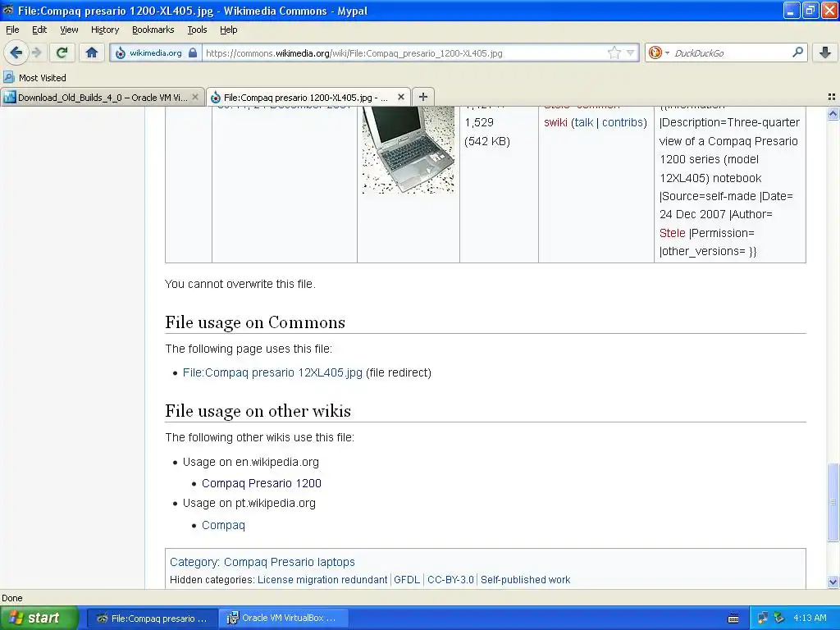Image resolution: width=840 pixels, height=630 pixels.
Task: Click the File usage on Commons heading
Action: click(255, 322)
